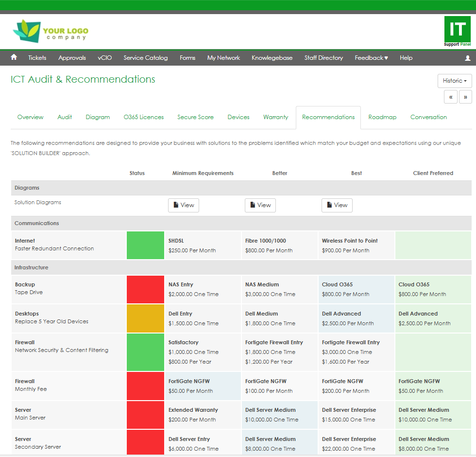
Task: View the Better solution diagram
Action: click(x=260, y=205)
